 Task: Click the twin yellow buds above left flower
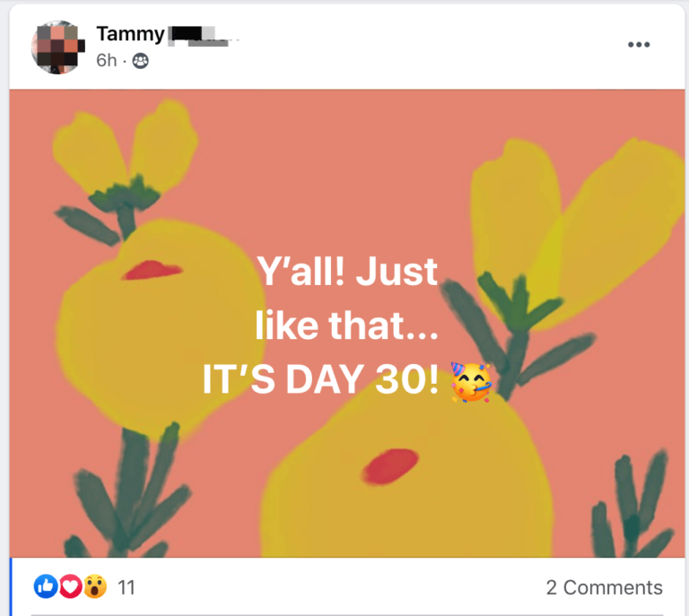[126, 148]
